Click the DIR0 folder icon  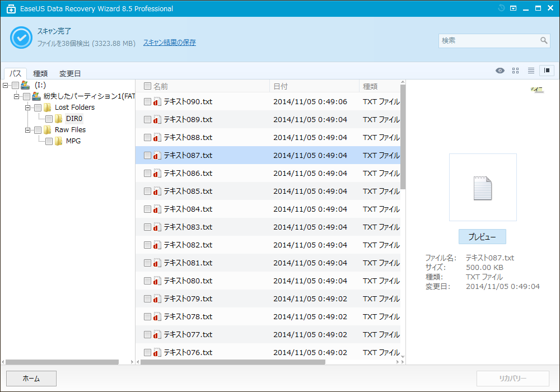pyautogui.click(x=59, y=119)
